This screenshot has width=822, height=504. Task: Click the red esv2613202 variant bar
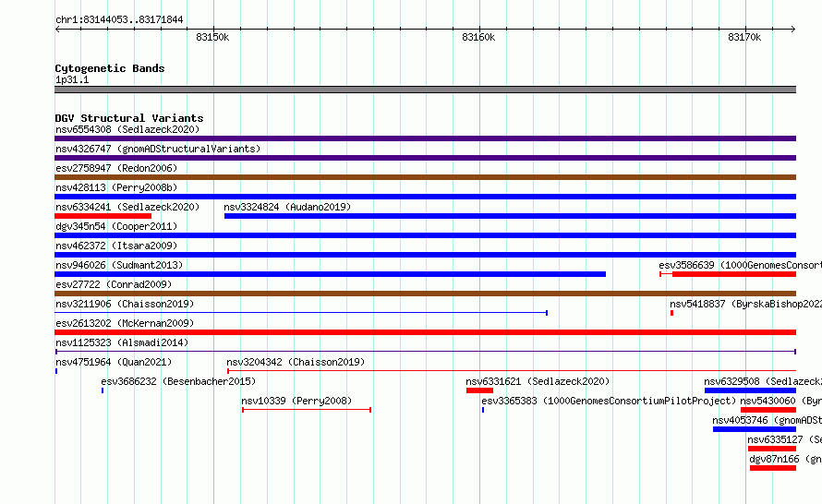click(x=425, y=332)
